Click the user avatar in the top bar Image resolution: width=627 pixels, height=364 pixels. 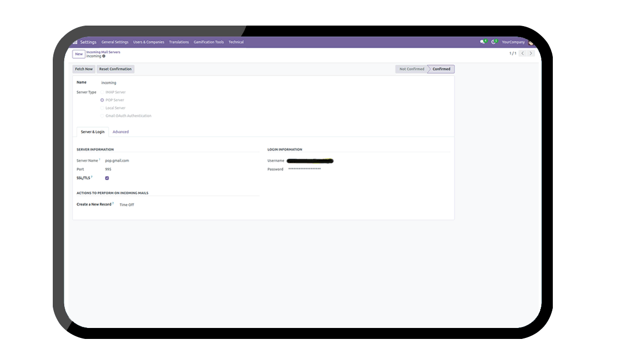[530, 42]
